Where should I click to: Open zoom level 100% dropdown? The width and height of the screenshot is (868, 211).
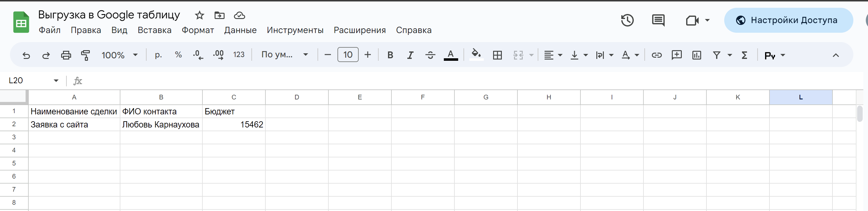(x=120, y=55)
